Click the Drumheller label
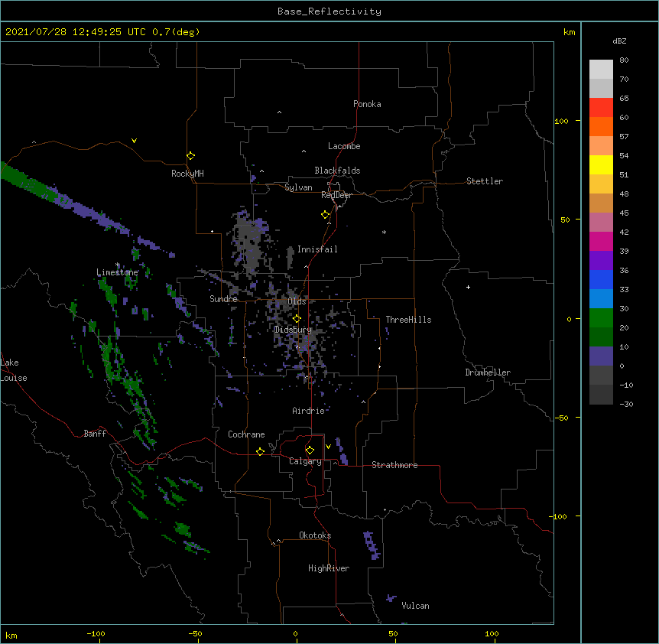 point(488,372)
